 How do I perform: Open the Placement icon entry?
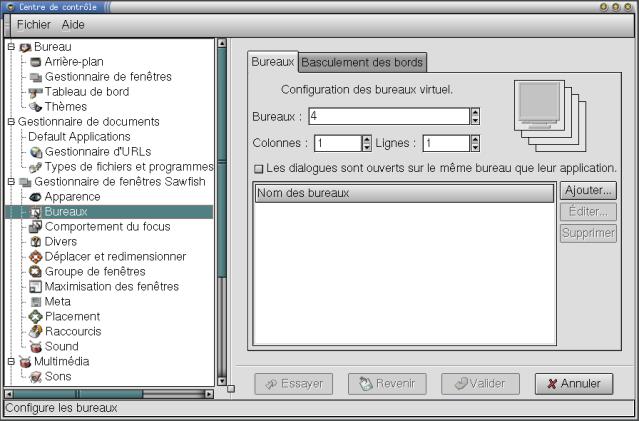[35, 317]
